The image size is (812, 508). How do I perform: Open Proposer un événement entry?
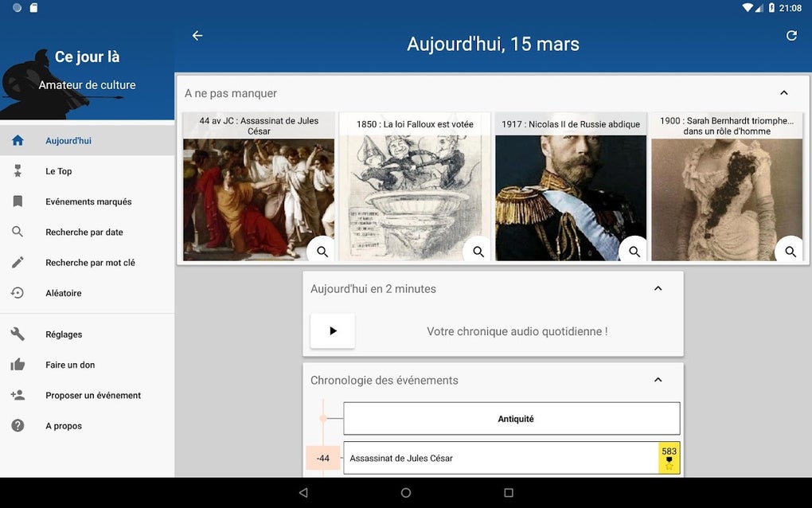[87, 395]
